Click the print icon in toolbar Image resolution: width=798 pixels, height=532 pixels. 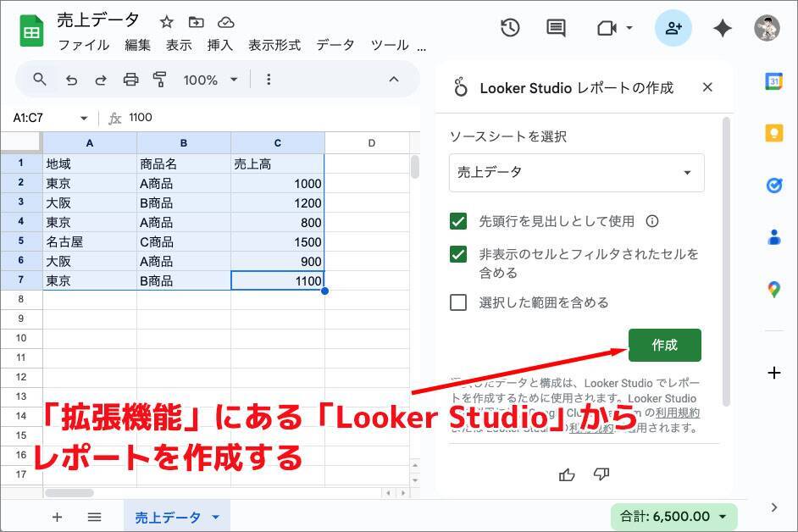pos(130,80)
